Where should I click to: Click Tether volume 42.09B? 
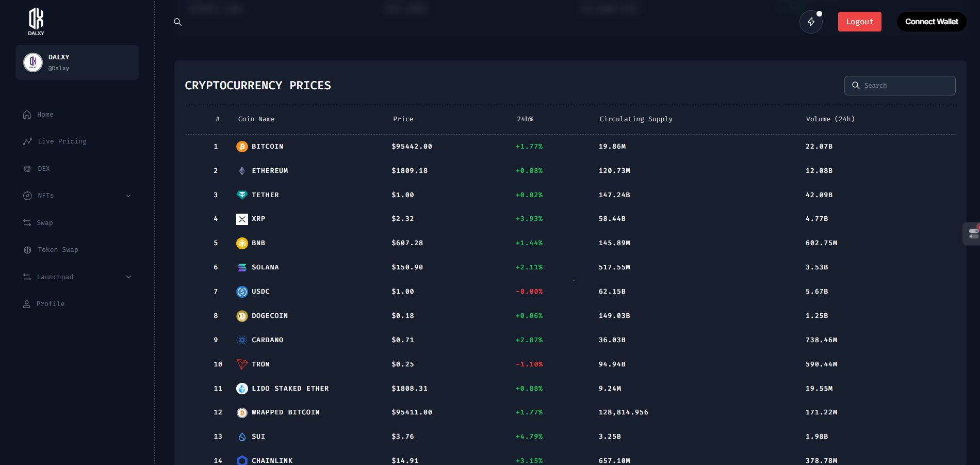(x=819, y=195)
